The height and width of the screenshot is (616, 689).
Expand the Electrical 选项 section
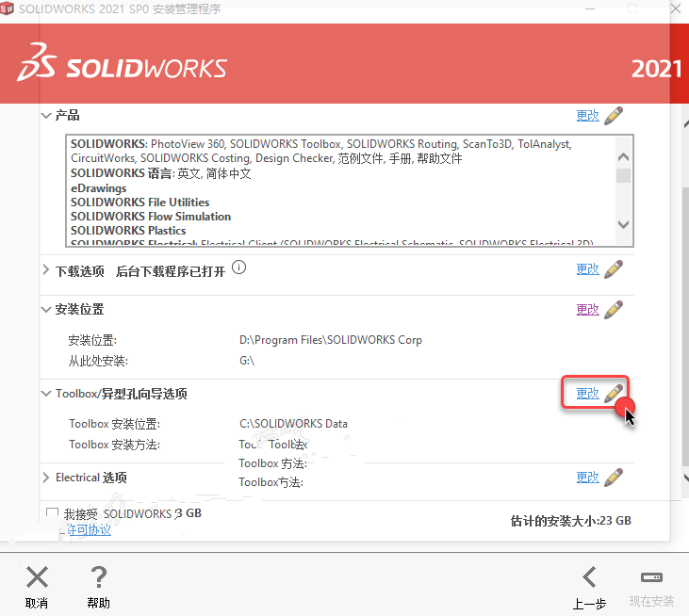(x=45, y=478)
